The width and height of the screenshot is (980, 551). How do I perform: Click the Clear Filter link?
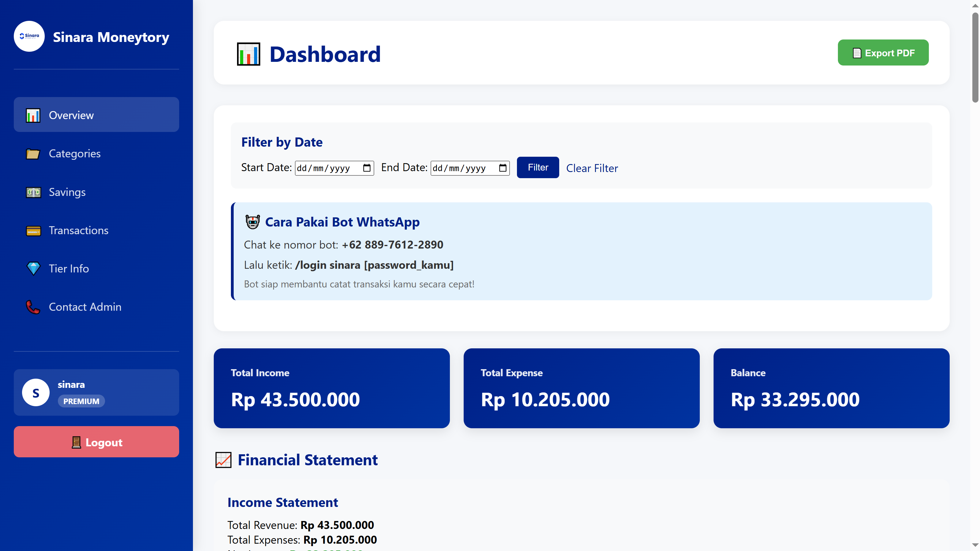click(x=592, y=168)
